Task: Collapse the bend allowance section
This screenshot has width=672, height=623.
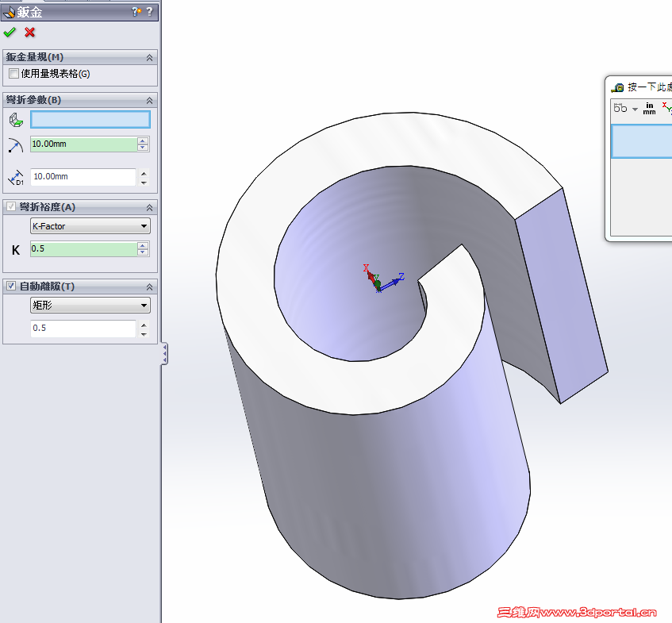Action: tap(149, 207)
